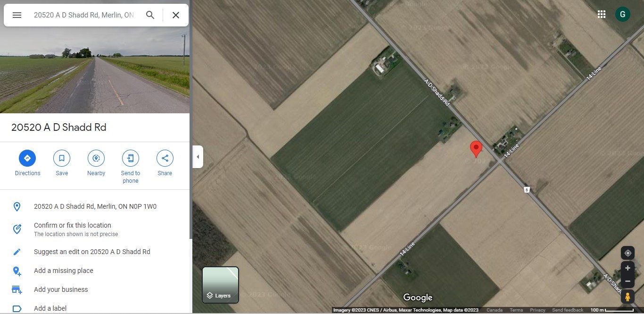Search Nearby places icon
This screenshot has width=644, height=314.
click(96, 163)
